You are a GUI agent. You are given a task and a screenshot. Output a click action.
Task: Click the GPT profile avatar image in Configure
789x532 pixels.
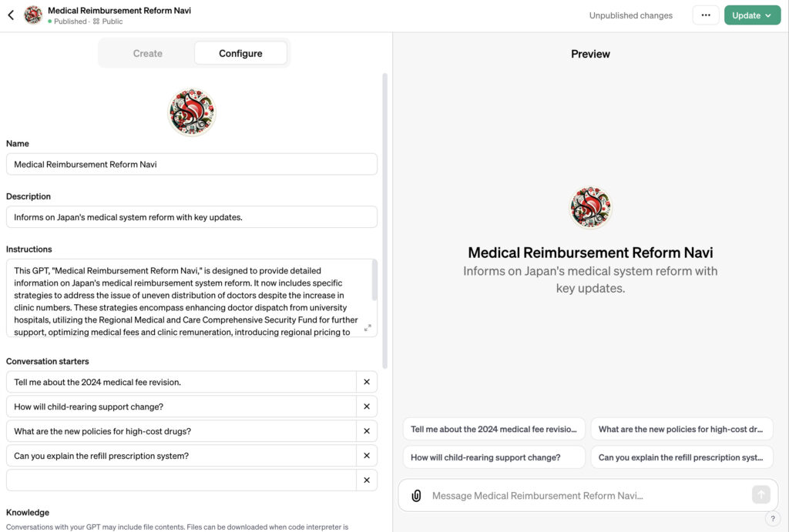[x=192, y=112]
